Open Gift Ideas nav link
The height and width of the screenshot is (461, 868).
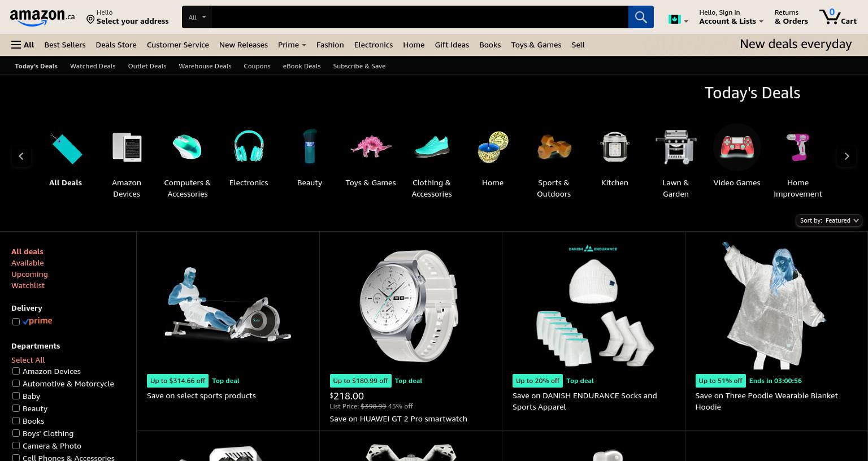[x=452, y=45]
